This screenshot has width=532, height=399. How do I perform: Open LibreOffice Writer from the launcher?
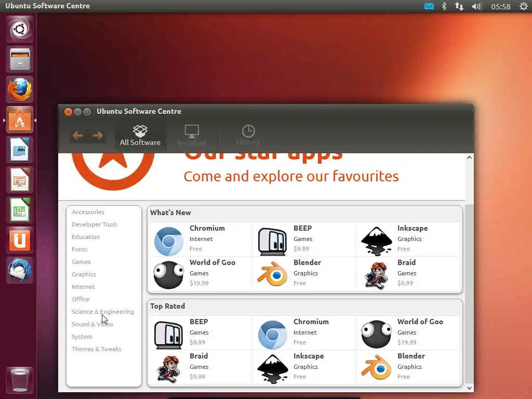pos(20,150)
